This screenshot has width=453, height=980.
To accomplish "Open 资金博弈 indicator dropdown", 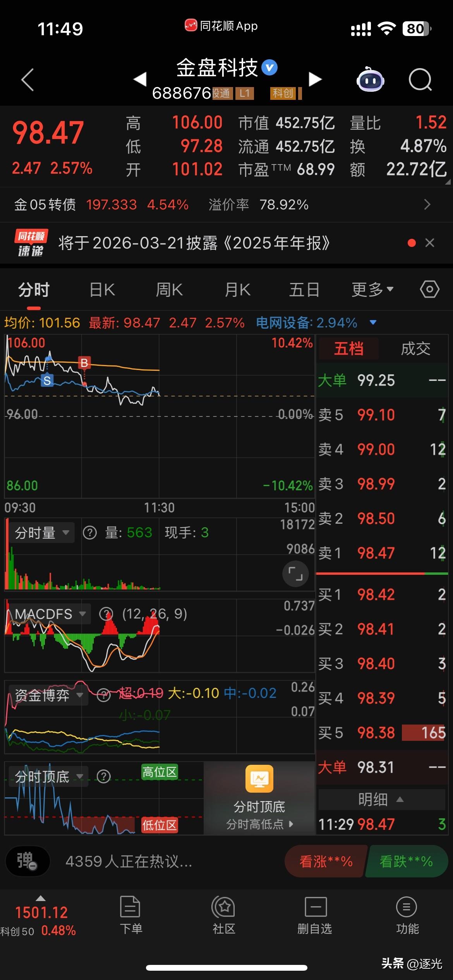I will pyautogui.click(x=48, y=695).
